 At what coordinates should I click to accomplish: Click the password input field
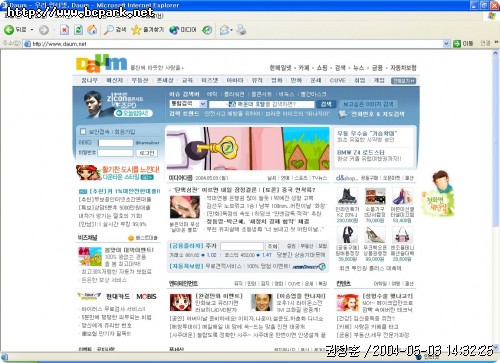coord(115,153)
